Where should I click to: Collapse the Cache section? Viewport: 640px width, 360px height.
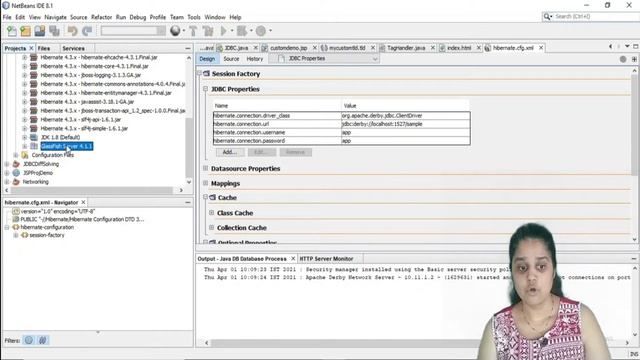pyautogui.click(x=205, y=197)
